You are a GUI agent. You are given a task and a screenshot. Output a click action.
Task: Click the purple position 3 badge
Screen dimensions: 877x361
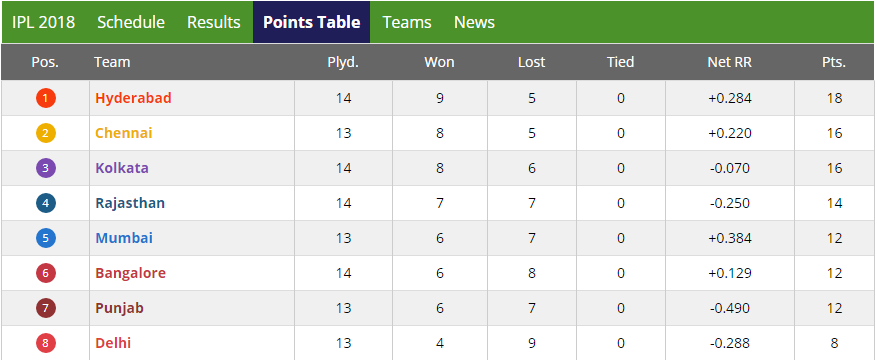(45, 168)
